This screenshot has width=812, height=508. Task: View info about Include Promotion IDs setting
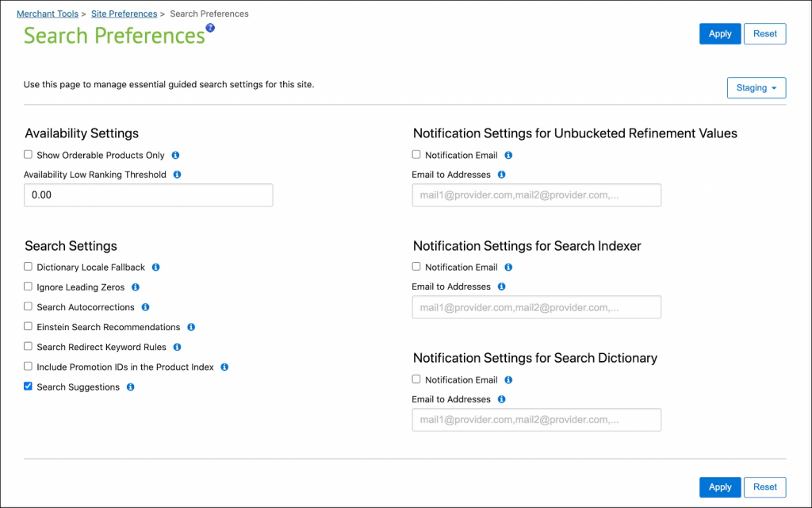coord(224,367)
